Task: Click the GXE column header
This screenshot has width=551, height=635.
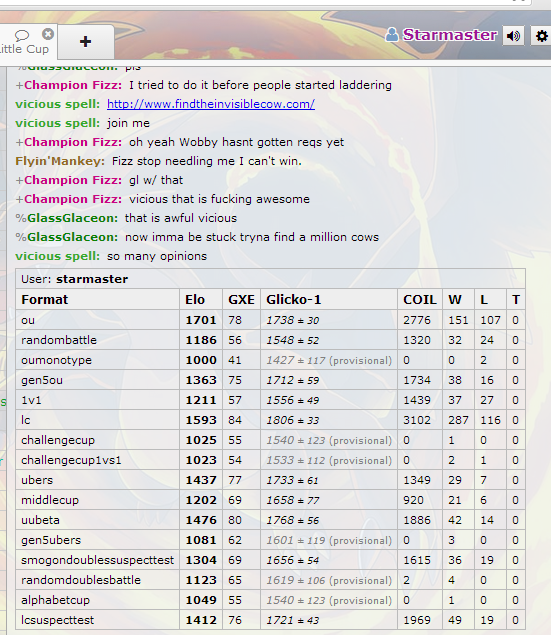Action: 241,300
